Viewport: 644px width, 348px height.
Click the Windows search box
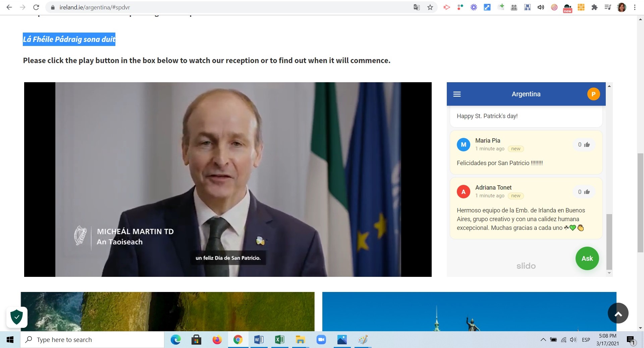coord(93,340)
